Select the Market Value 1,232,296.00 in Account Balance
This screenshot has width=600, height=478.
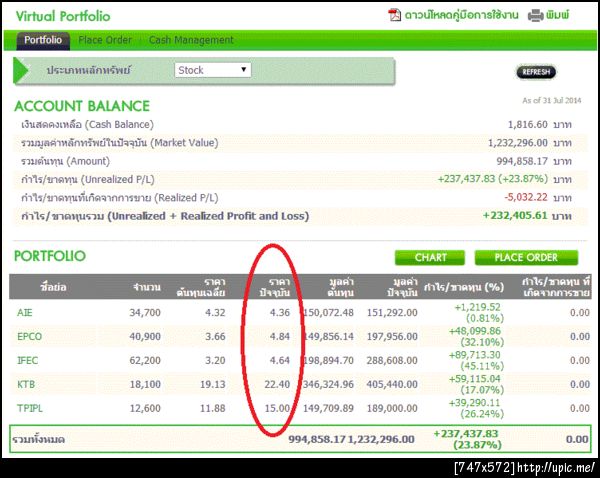(518, 143)
